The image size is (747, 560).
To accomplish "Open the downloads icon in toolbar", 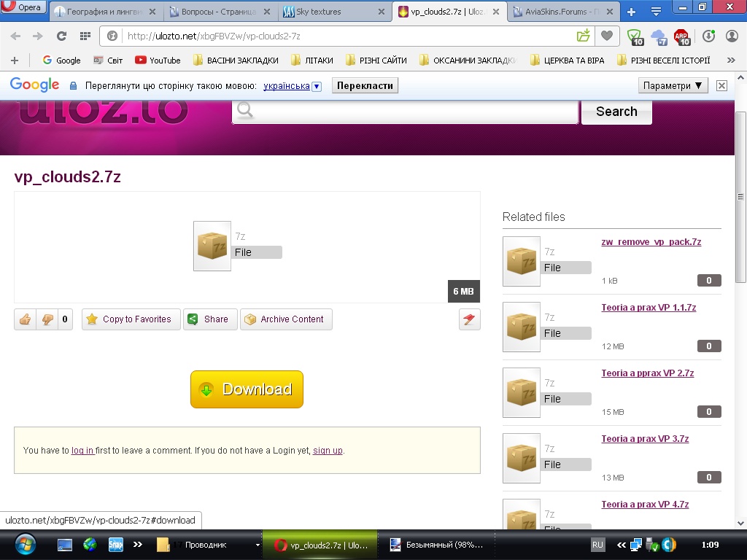I will (x=708, y=36).
